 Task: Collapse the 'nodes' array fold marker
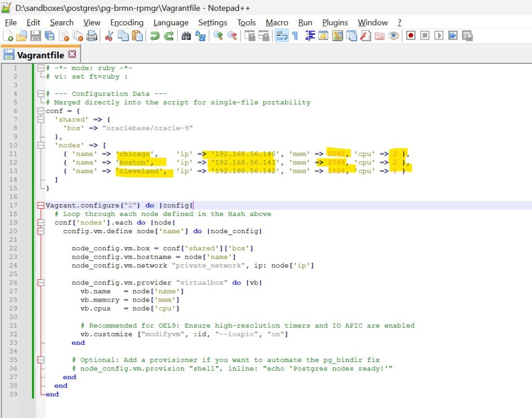pyautogui.click(x=41, y=145)
